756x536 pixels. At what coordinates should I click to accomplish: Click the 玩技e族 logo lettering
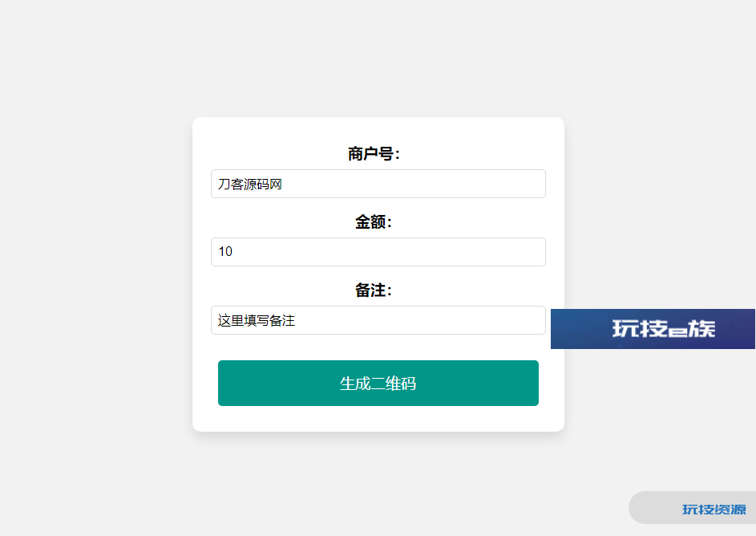click(664, 329)
